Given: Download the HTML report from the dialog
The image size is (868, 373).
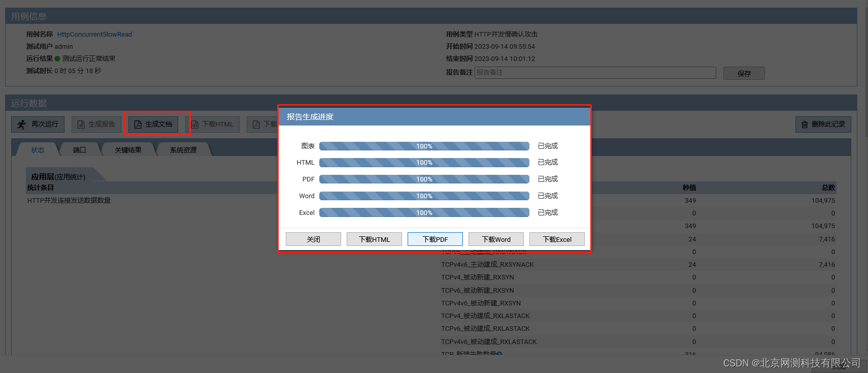Looking at the screenshot, I should tap(374, 239).
